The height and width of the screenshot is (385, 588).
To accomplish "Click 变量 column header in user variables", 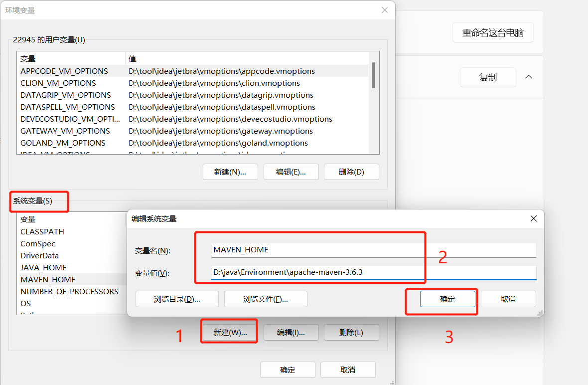I will pyautogui.click(x=71, y=58).
